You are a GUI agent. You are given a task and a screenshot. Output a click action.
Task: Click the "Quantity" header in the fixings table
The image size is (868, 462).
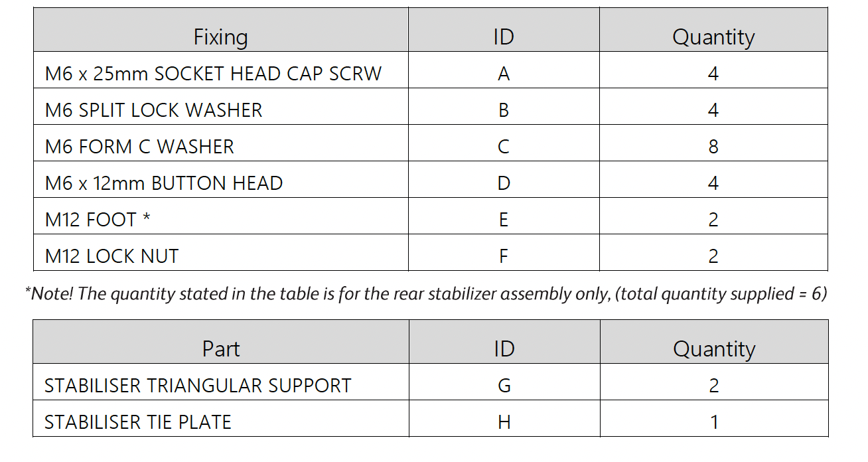(x=713, y=37)
